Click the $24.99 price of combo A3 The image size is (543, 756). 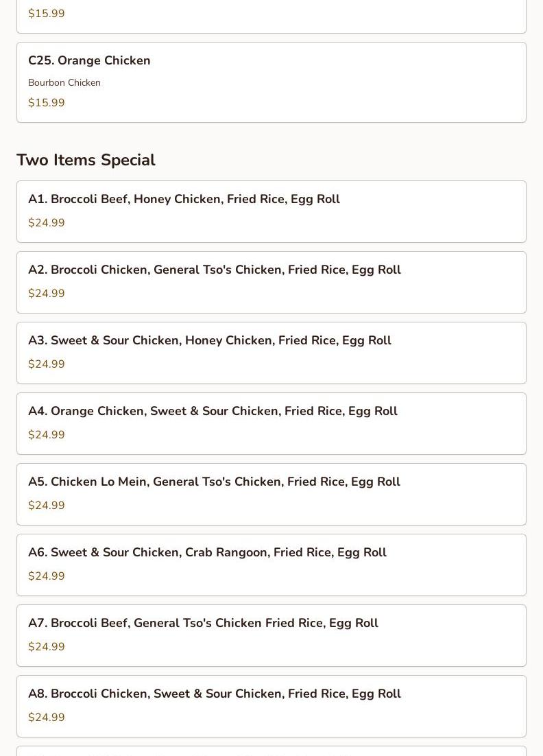[47, 364]
